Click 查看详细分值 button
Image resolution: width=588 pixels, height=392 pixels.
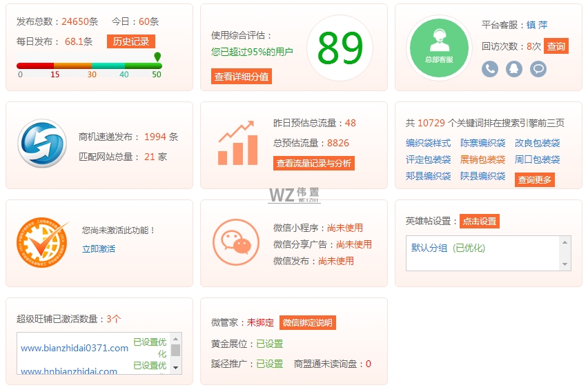click(x=242, y=77)
